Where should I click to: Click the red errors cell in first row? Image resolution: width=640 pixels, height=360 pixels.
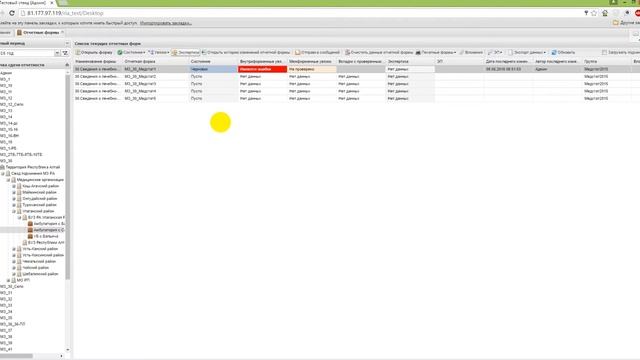point(262,69)
